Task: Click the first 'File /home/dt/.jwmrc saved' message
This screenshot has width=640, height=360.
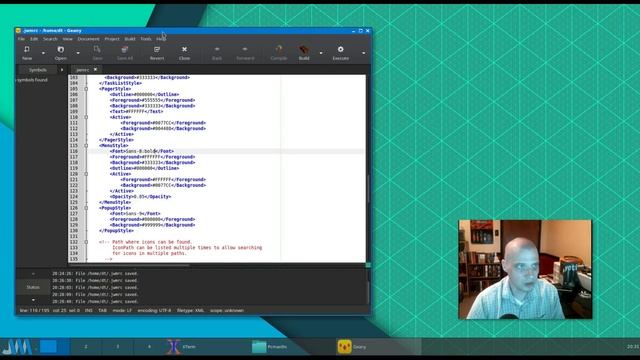Action: [x=95, y=273]
